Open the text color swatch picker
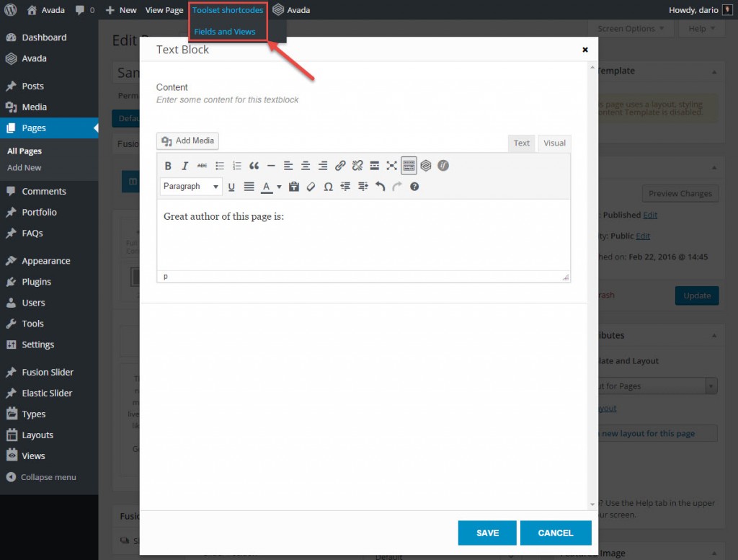This screenshot has height=560, width=738. point(278,187)
